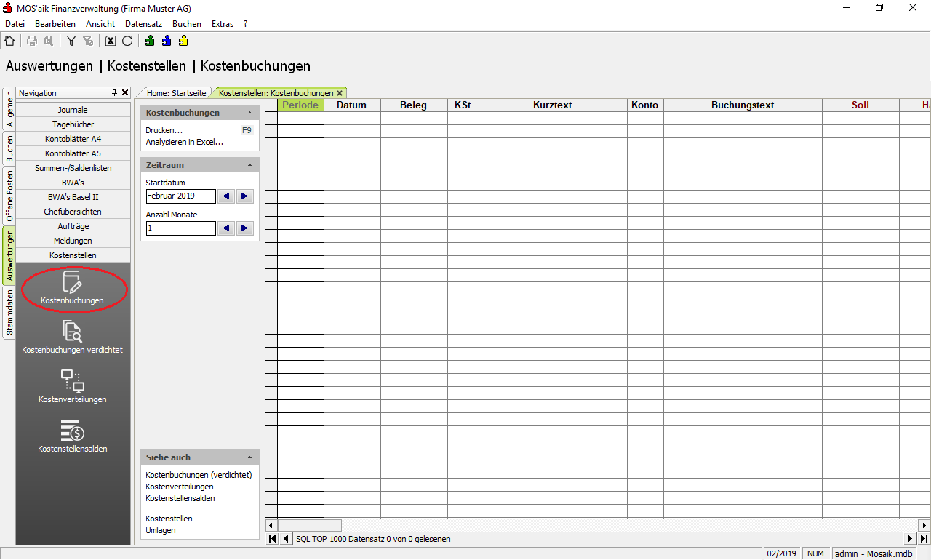Decrease the Anzahl Monate value

tap(226, 228)
